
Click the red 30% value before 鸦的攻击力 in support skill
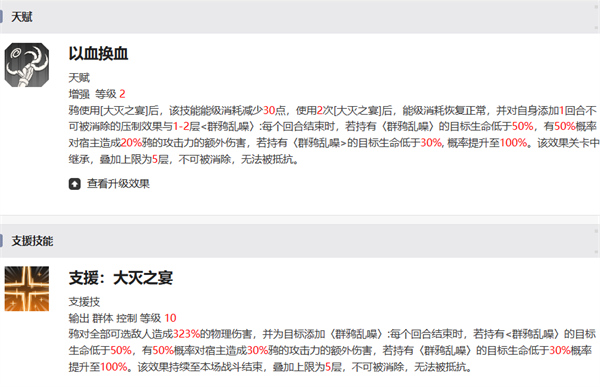[x=258, y=351]
